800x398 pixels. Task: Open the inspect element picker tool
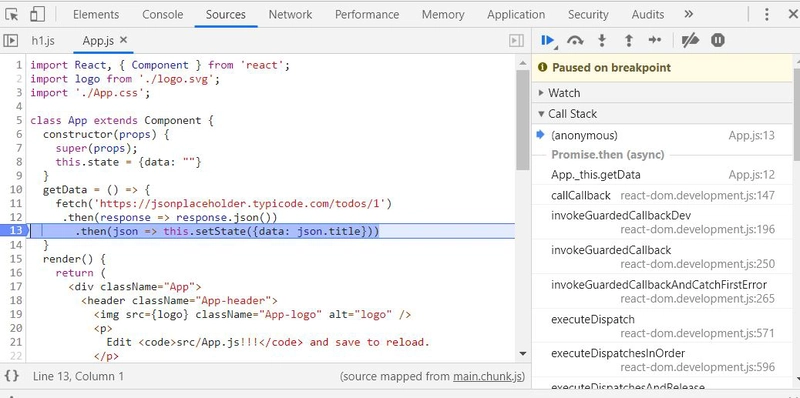pyautogui.click(x=12, y=14)
